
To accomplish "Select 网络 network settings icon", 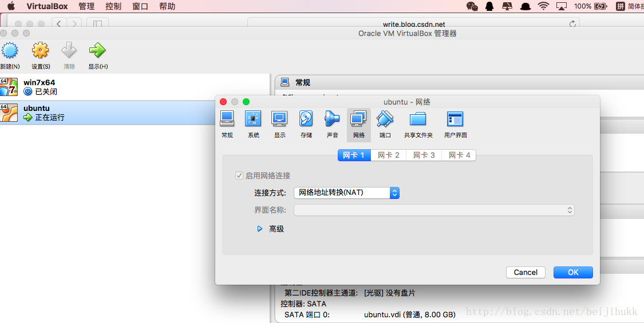I will 358,119.
